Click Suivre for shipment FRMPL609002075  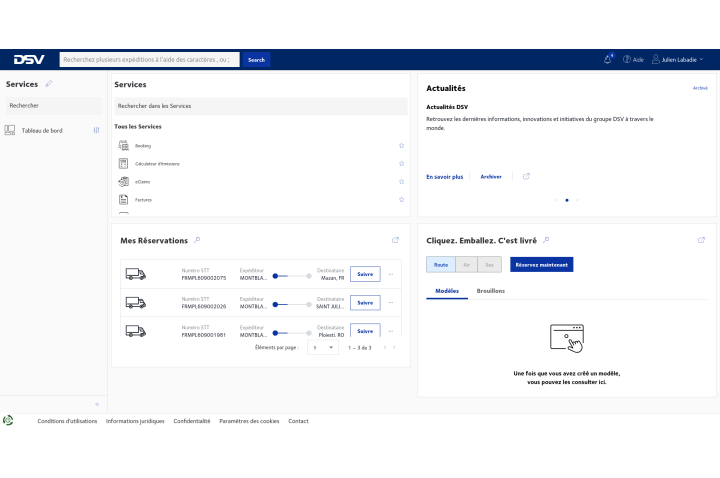tap(365, 274)
